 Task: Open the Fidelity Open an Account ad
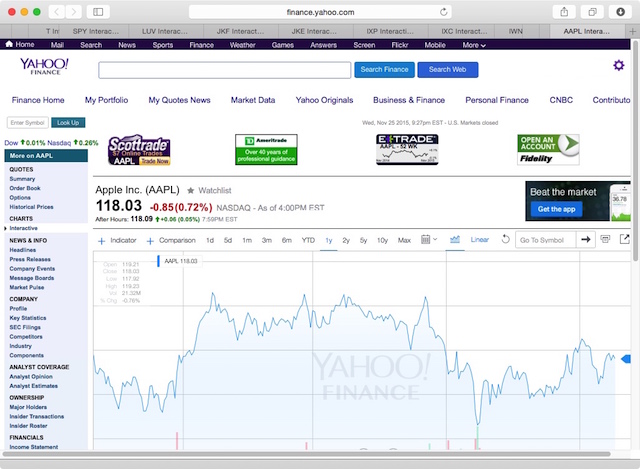click(x=548, y=150)
